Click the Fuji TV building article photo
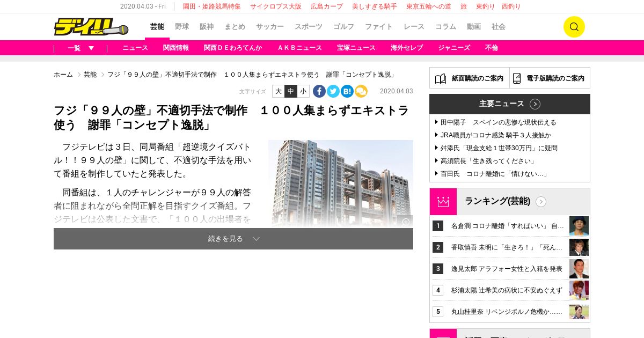 [341, 183]
